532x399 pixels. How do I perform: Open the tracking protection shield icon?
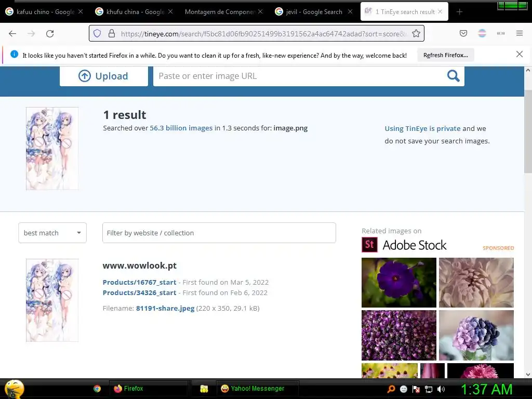(97, 33)
